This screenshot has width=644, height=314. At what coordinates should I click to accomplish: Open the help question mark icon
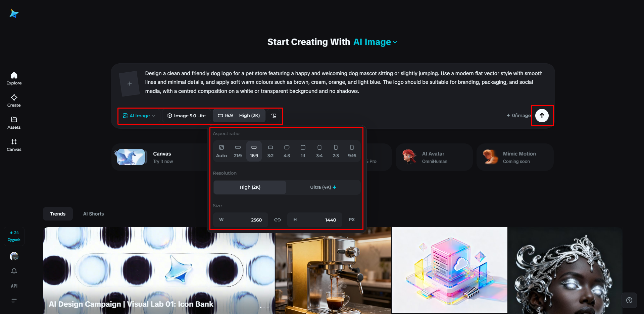(629, 300)
